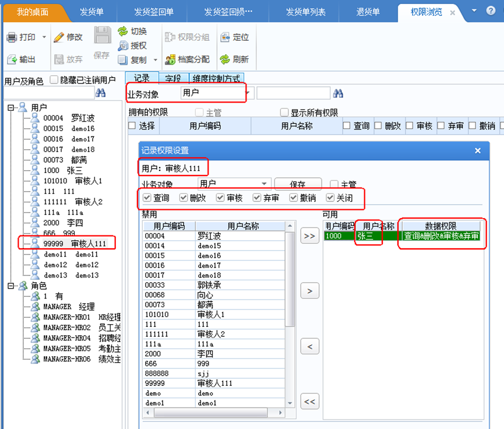Image resolution: width=504 pixels, height=429 pixels.
Task: Open the 打印 dropdown arrow
Action: (44, 37)
